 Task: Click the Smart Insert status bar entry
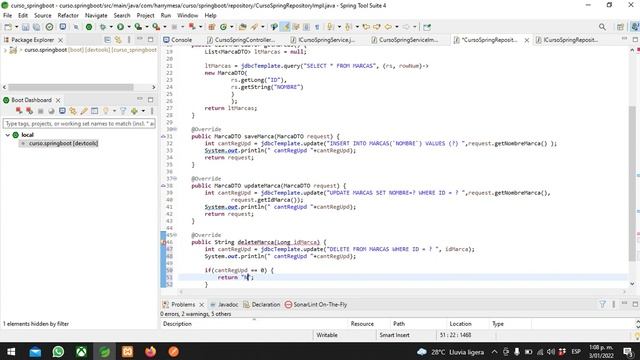(x=394, y=335)
